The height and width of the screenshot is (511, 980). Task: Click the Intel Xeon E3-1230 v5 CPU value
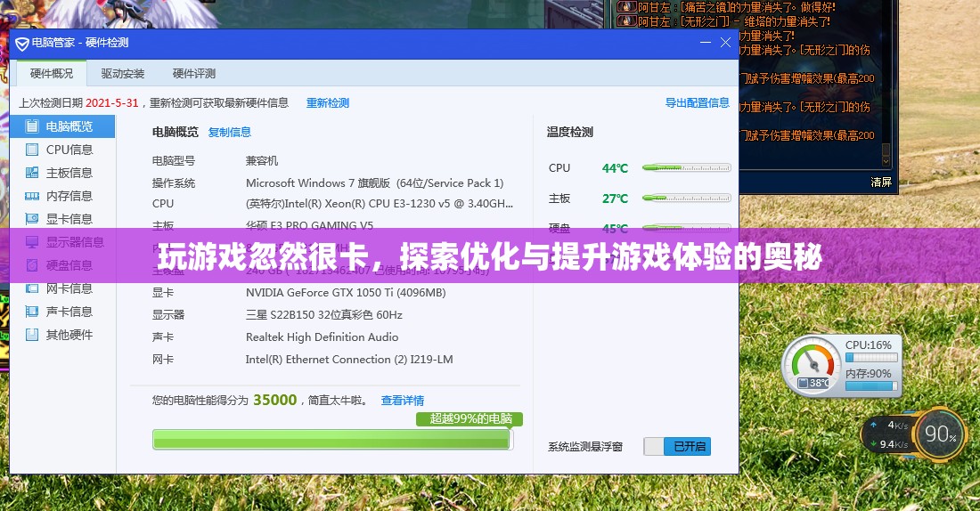(380, 204)
